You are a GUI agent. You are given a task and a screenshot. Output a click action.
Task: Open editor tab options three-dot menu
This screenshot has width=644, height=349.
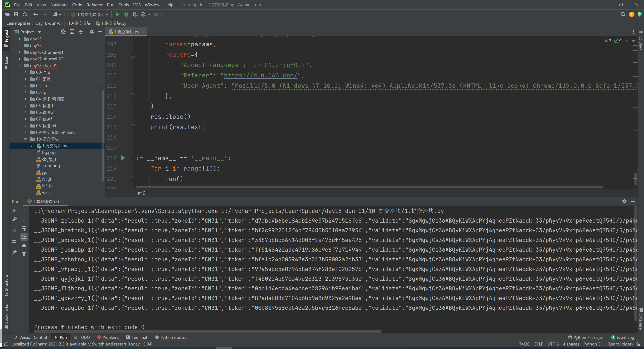click(633, 32)
